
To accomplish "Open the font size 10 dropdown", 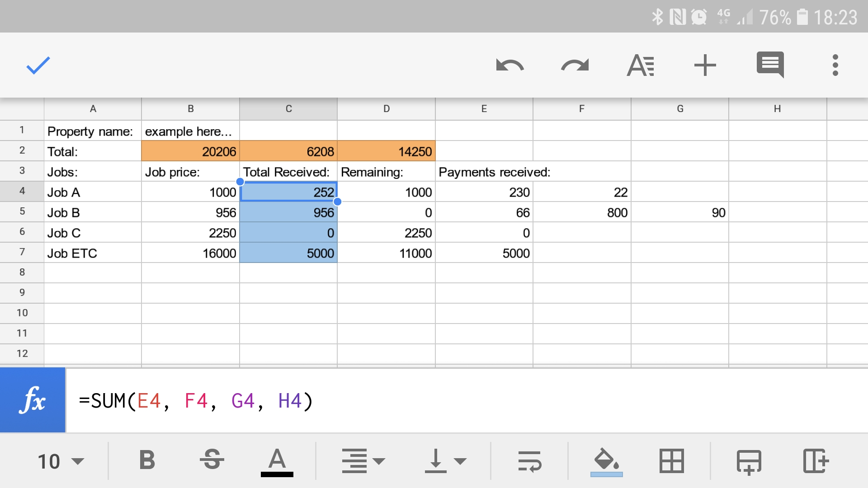I will tap(61, 461).
